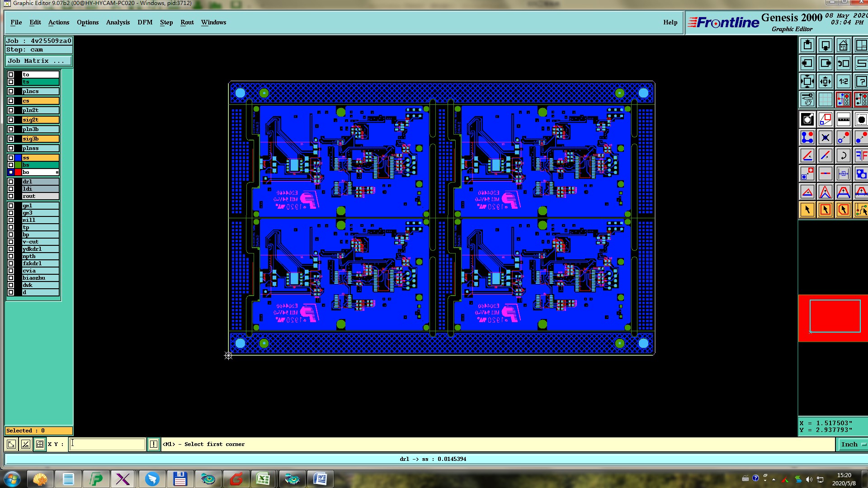Click the Help button
The height and width of the screenshot is (488, 868).
pos(670,22)
